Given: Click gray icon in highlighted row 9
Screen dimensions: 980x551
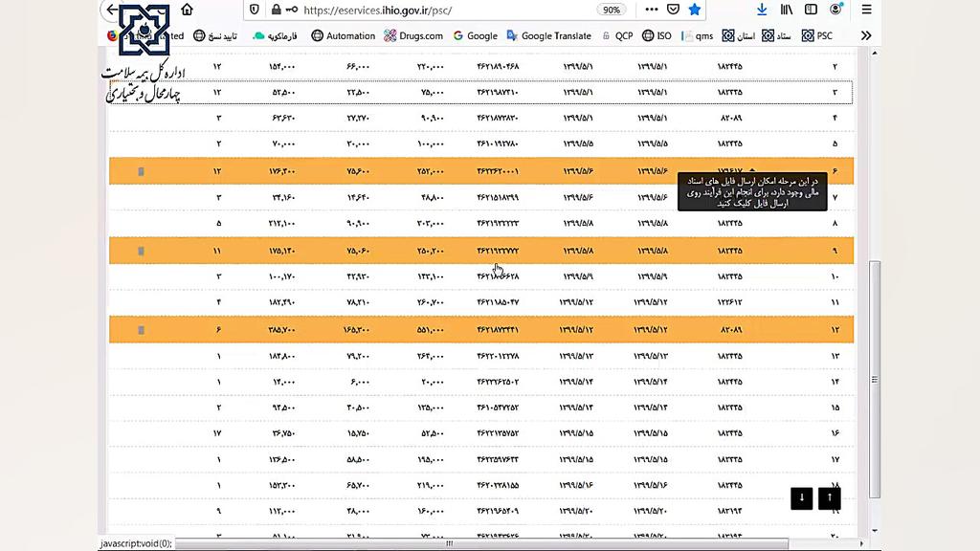Looking at the screenshot, I should [142, 252].
